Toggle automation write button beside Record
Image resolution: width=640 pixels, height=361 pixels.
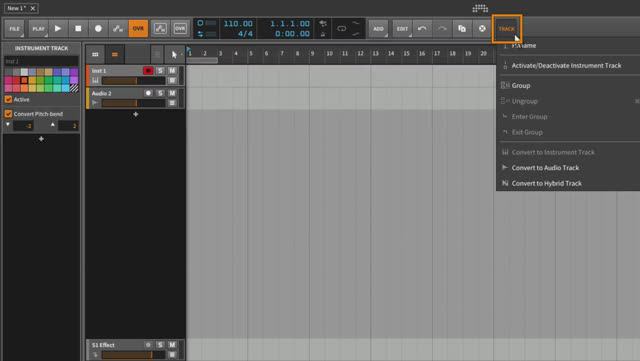[x=118, y=29]
